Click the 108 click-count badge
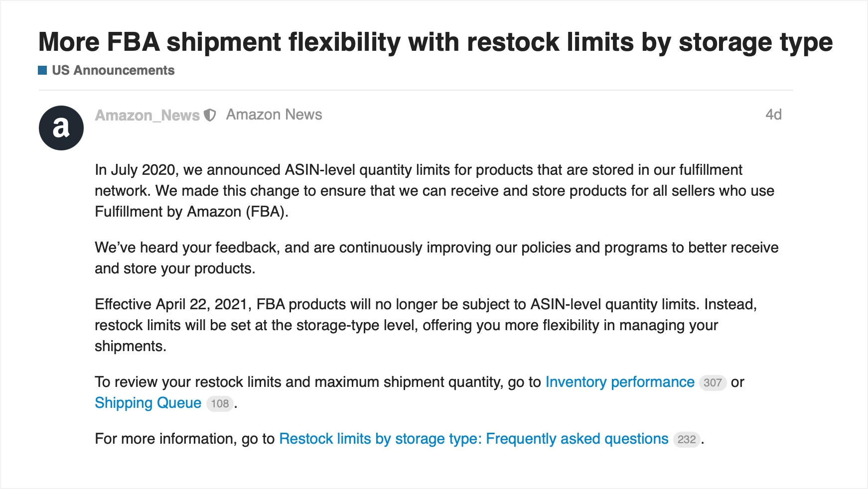 point(220,403)
